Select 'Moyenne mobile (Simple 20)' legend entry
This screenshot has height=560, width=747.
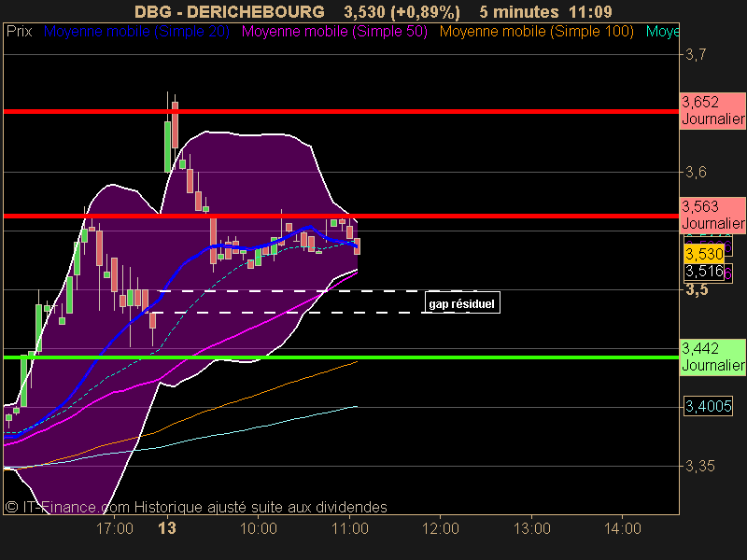click(x=136, y=32)
